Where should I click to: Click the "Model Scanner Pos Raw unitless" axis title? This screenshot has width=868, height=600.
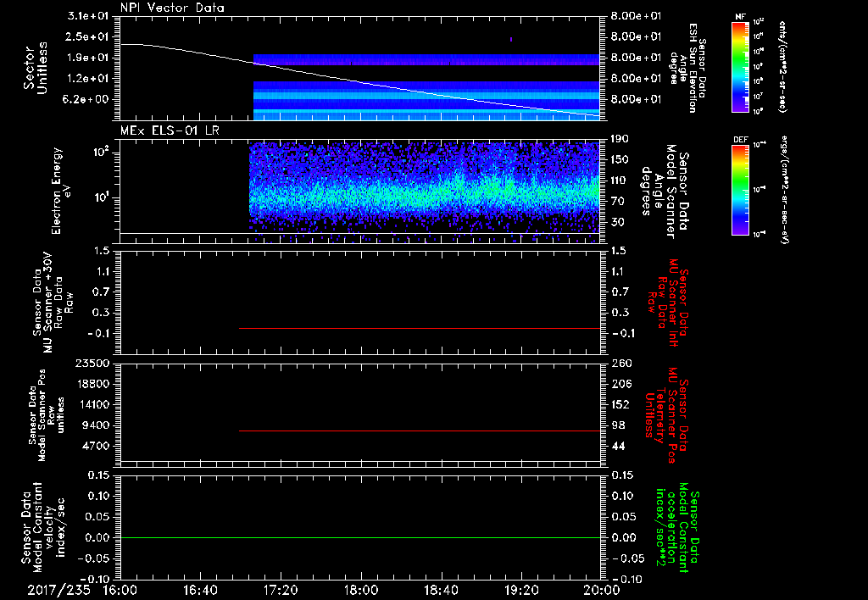click(x=47, y=415)
